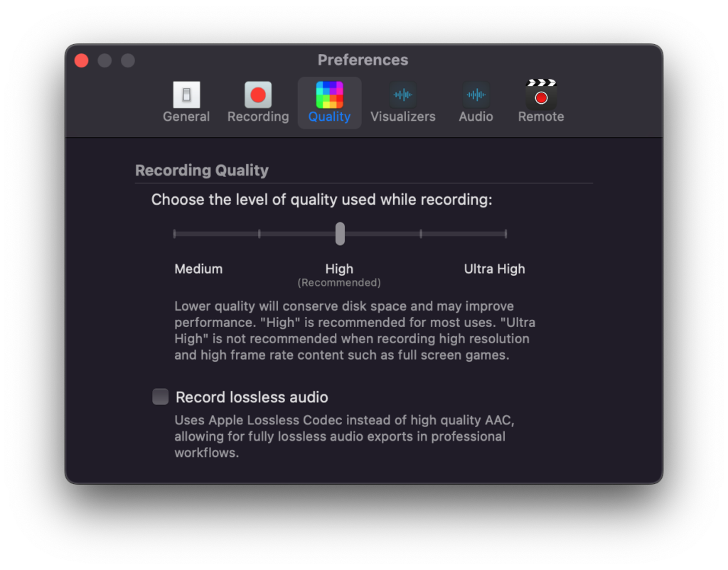This screenshot has height=570, width=728.
Task: Open the General preferences icon
Action: 186,95
